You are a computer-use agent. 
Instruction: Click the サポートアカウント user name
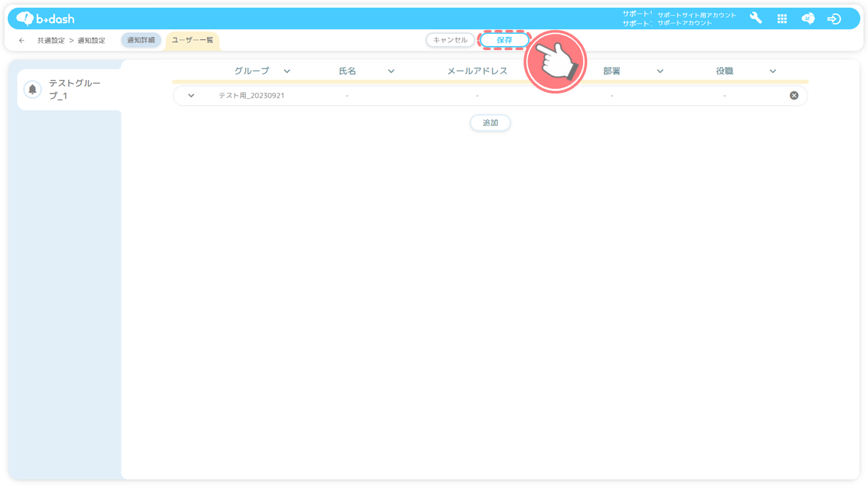685,23
